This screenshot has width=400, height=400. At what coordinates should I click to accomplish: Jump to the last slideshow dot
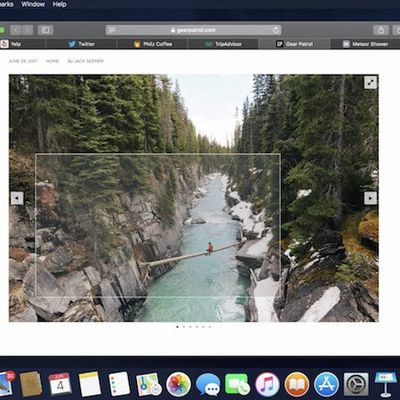pyautogui.click(x=210, y=327)
